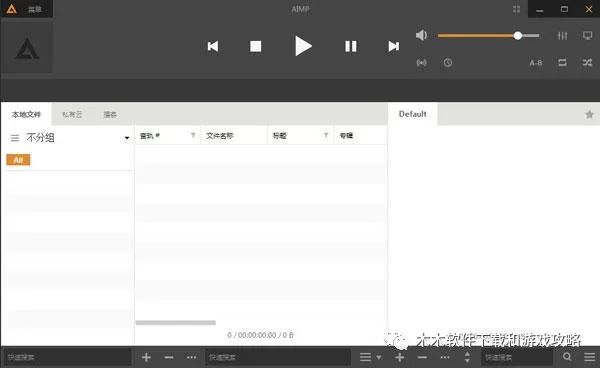Screen dimensions: 600x368
Task: Open filter on the first column header
Action: pyautogui.click(x=193, y=135)
